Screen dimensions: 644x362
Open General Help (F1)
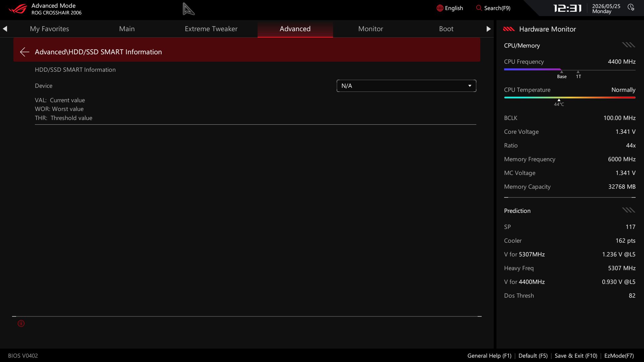pyautogui.click(x=489, y=356)
